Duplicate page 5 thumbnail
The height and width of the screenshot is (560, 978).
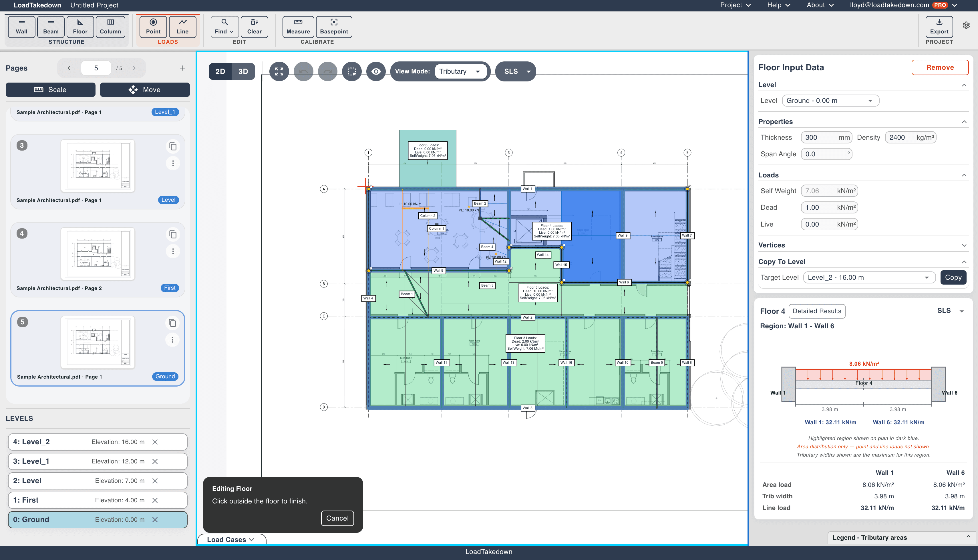(173, 323)
